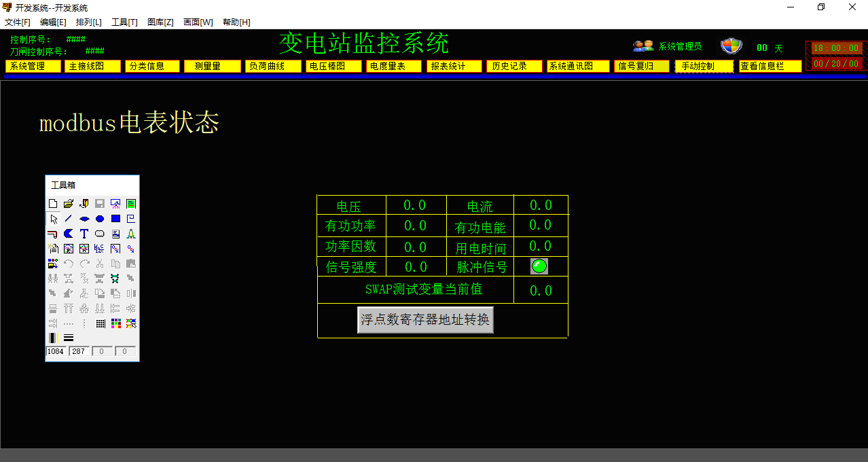The height and width of the screenshot is (462, 868).
Task: Open the multicolor palette icon
Action: [115, 323]
